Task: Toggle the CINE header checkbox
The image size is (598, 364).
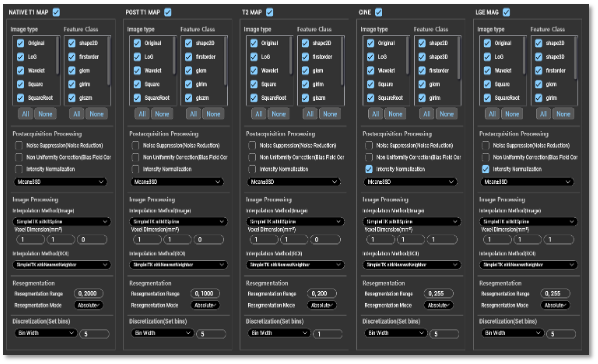Action: tap(379, 12)
